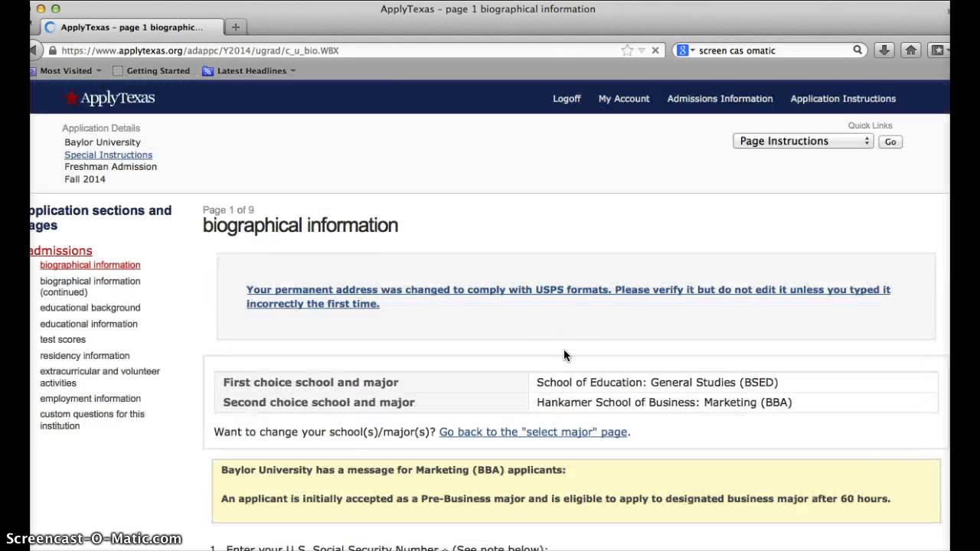Click the ApplyTexas logo
Screen dimensions: 980x551
click(x=110, y=98)
